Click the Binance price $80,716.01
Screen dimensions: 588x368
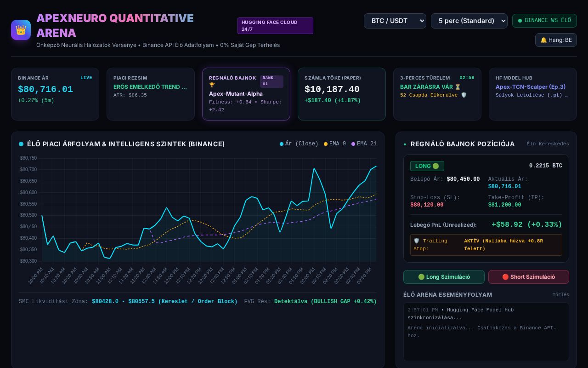point(45,89)
